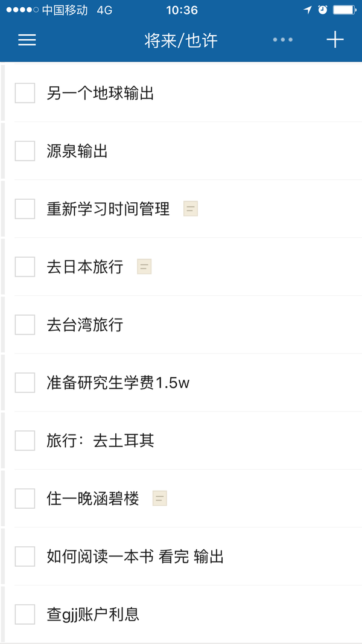Tap the plus icon to add task
Viewport: 362px width, 644px height.
334,39
